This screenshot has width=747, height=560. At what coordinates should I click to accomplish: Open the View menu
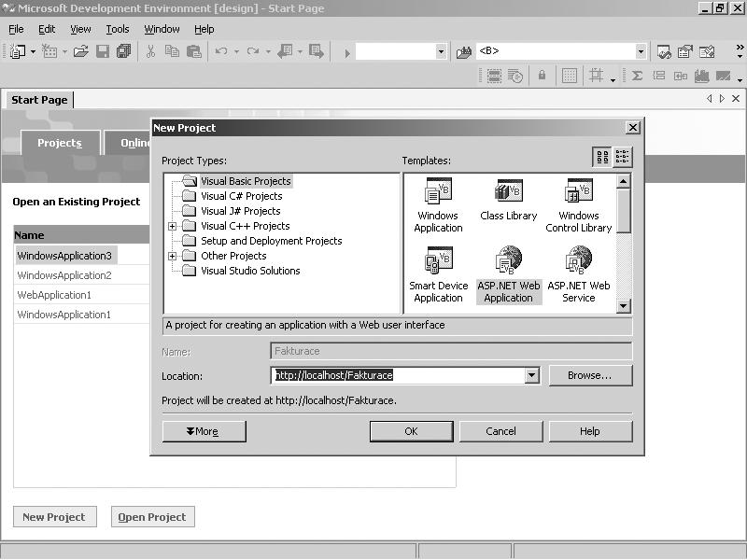coord(80,30)
